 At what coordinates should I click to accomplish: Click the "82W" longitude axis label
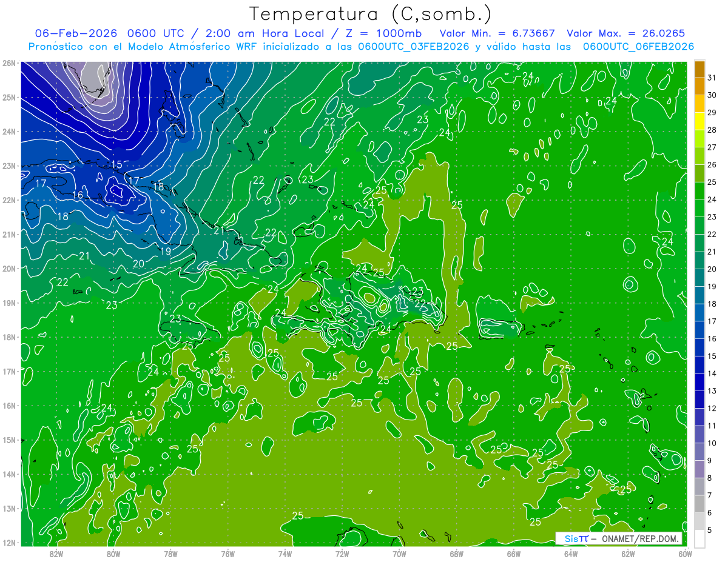pos(56,554)
